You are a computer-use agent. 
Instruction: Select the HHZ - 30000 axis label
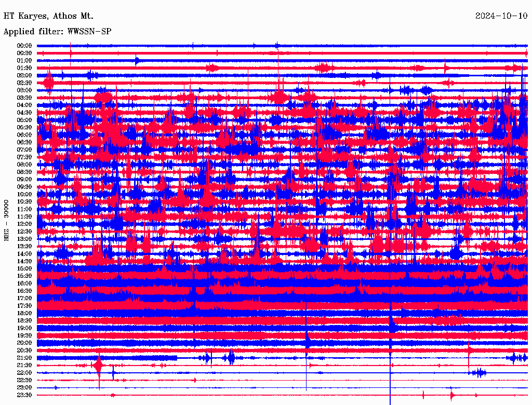click(6, 221)
